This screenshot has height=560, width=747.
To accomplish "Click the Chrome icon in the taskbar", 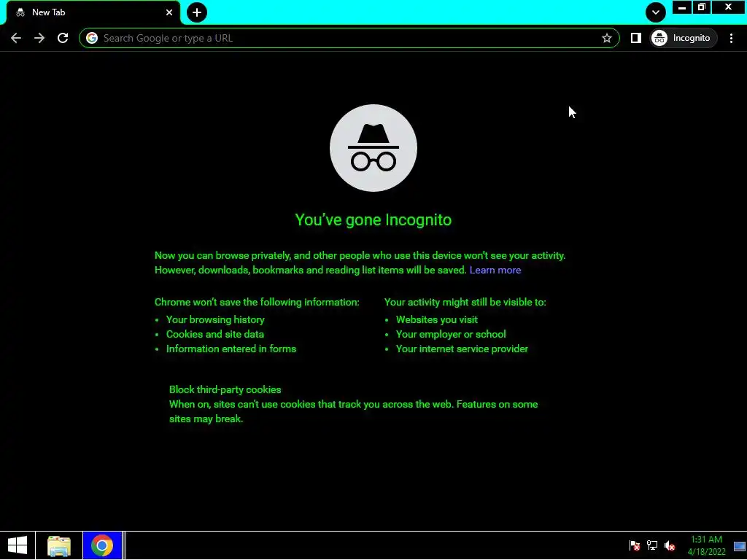I will [x=102, y=545].
